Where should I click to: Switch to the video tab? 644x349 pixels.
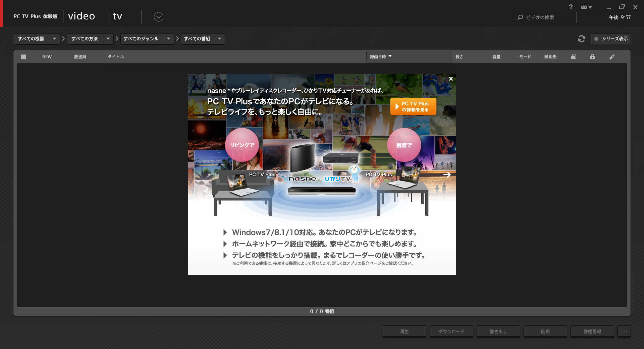[82, 16]
